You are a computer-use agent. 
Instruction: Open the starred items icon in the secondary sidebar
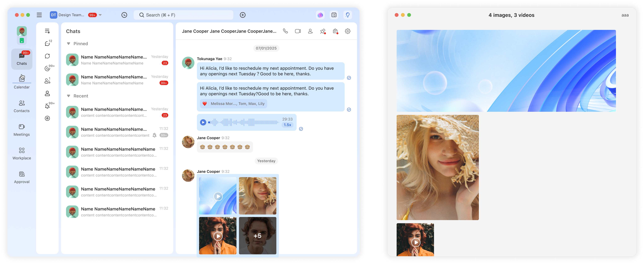47,118
